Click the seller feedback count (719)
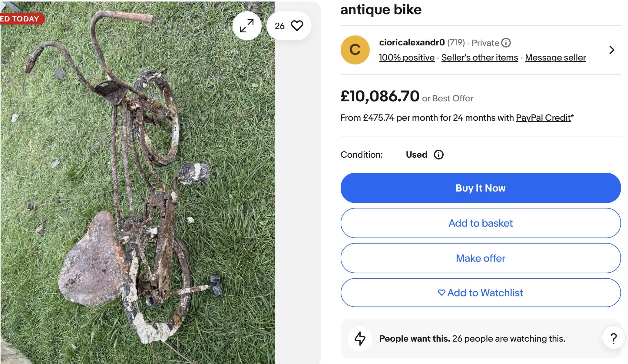628x364 pixels. (x=456, y=43)
